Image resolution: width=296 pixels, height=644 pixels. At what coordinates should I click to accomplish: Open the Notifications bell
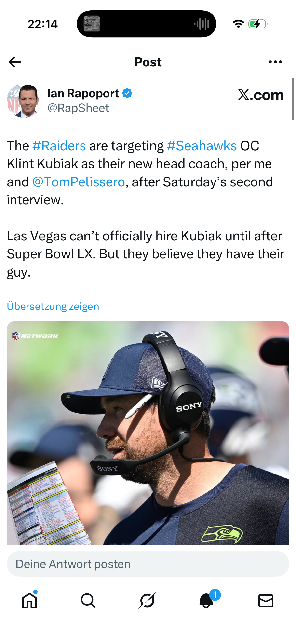[206, 601]
